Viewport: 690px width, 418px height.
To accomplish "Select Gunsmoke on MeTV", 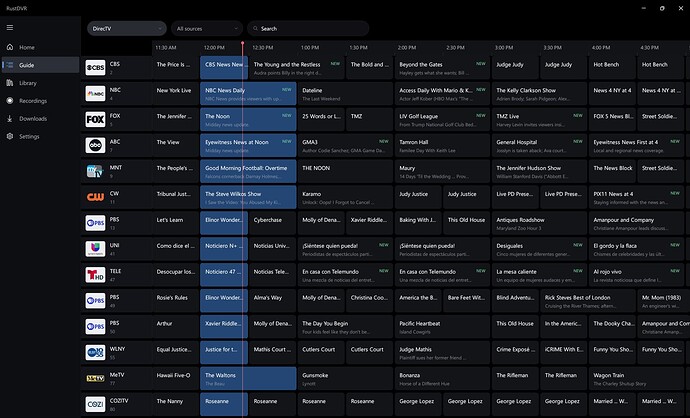I will tap(345, 378).
